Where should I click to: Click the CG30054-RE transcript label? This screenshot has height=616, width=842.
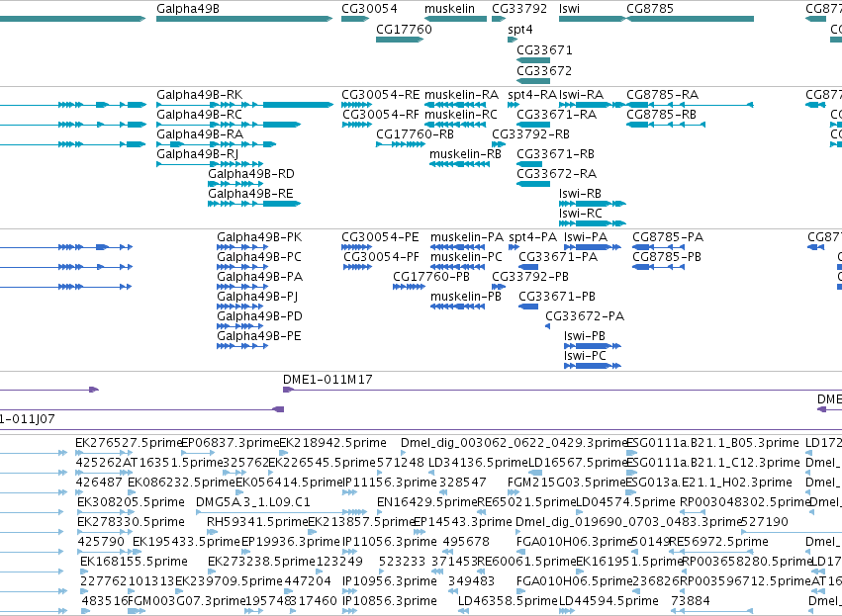pos(381,95)
